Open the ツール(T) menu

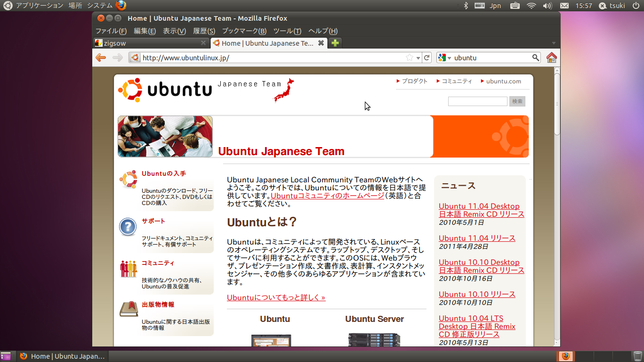click(287, 31)
